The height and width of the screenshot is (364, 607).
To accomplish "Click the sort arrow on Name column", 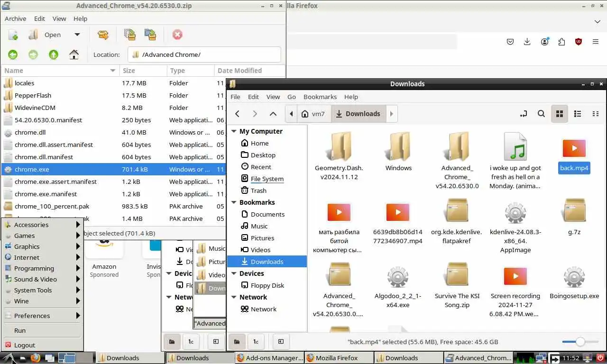I will 113,71.
